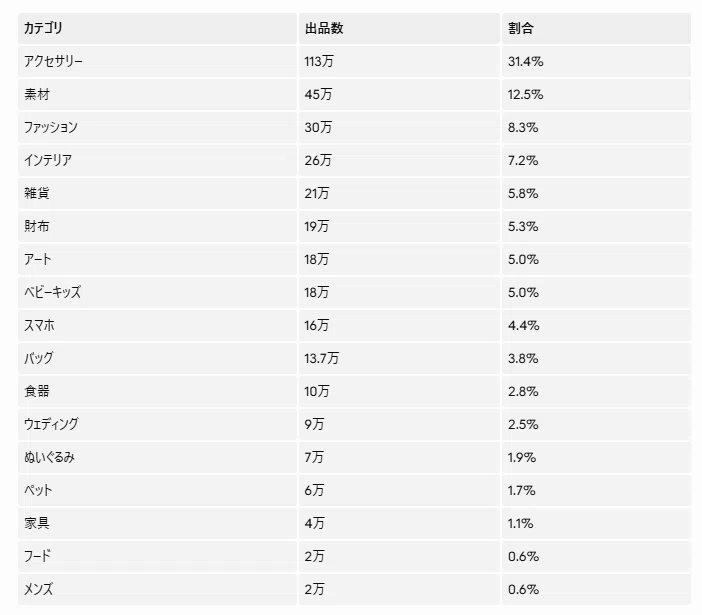Click the インテリア row label
702x615 pixels.
click(x=48, y=160)
